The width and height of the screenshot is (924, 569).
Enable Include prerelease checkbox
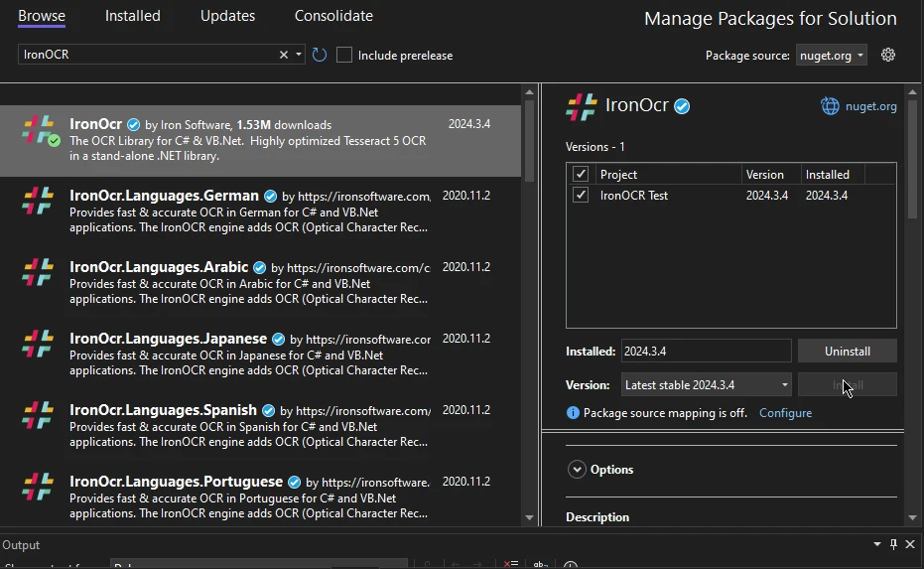344,55
